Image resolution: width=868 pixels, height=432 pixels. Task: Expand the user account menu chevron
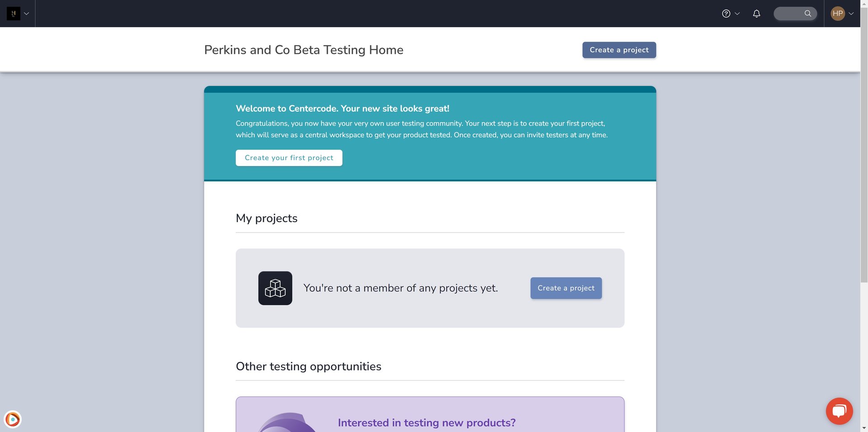pos(851,14)
